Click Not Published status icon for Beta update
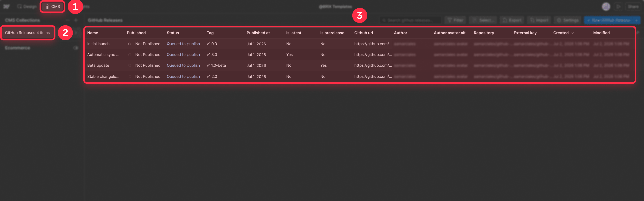Viewport: 644px width, 201px height. [129, 66]
